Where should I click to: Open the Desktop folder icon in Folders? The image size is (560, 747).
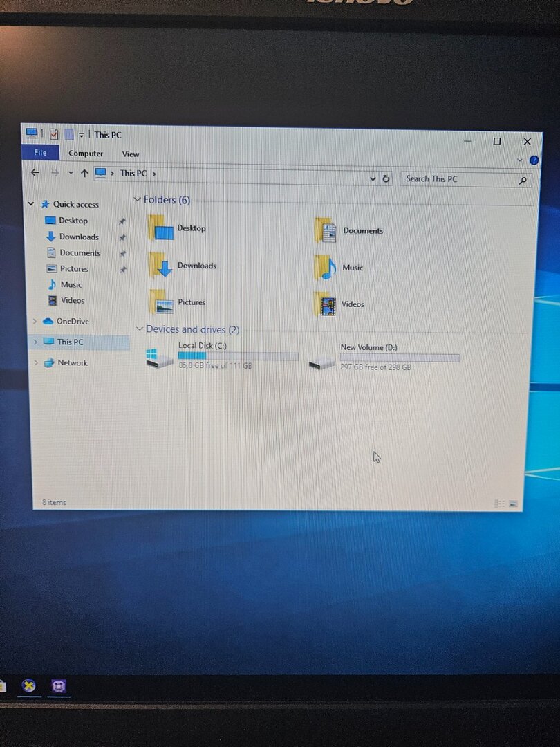coord(161,228)
